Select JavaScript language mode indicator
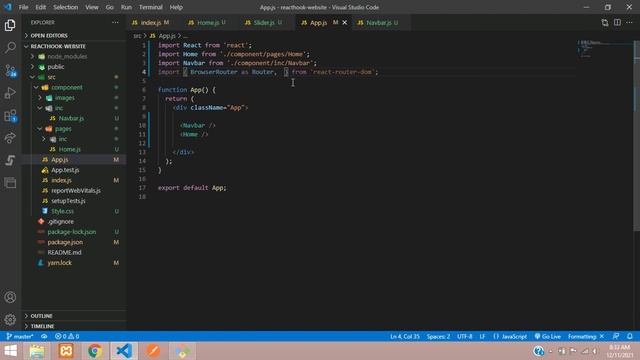 (x=510, y=336)
